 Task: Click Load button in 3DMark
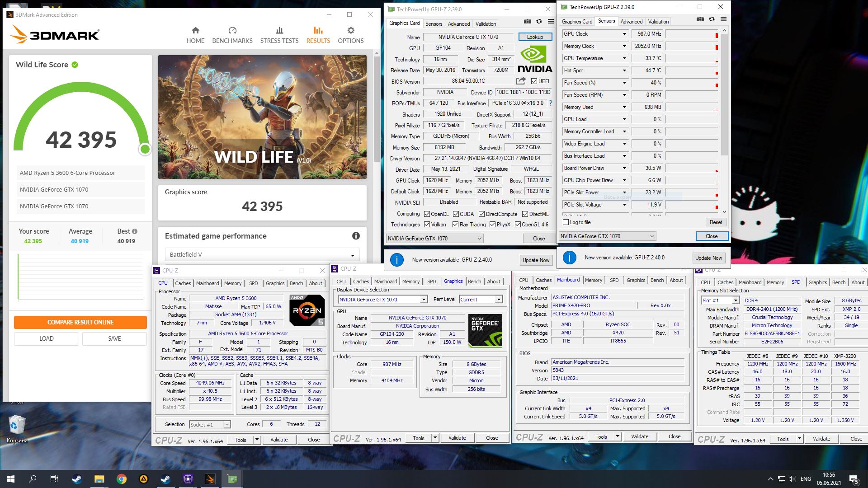coord(47,338)
